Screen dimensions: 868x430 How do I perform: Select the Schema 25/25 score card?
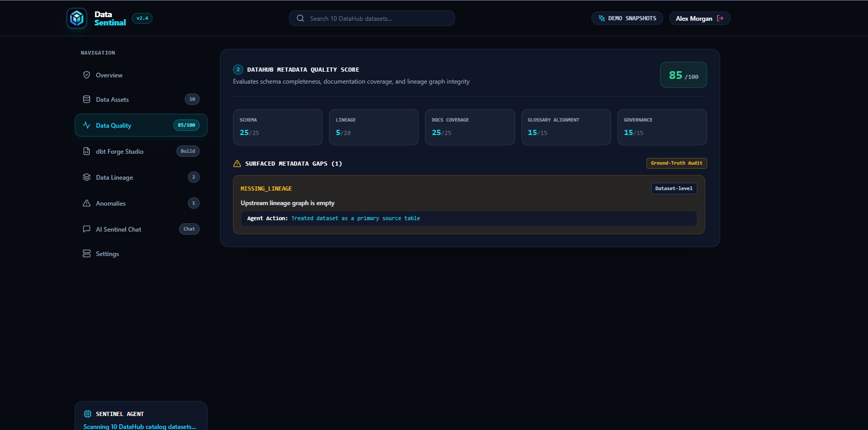click(278, 127)
